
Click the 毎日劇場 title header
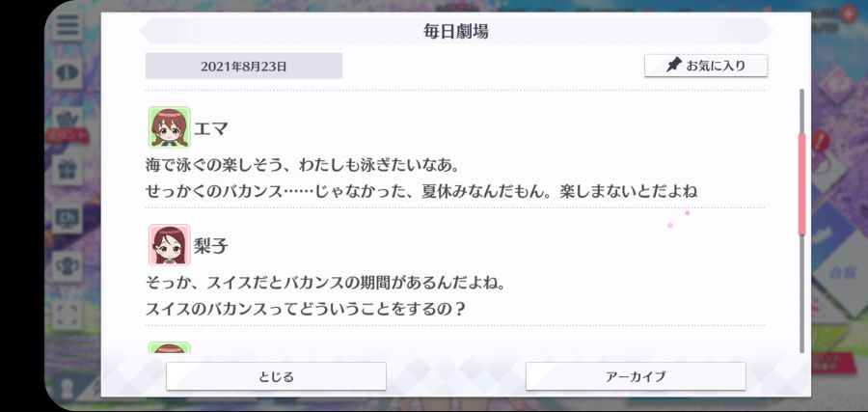point(456,32)
